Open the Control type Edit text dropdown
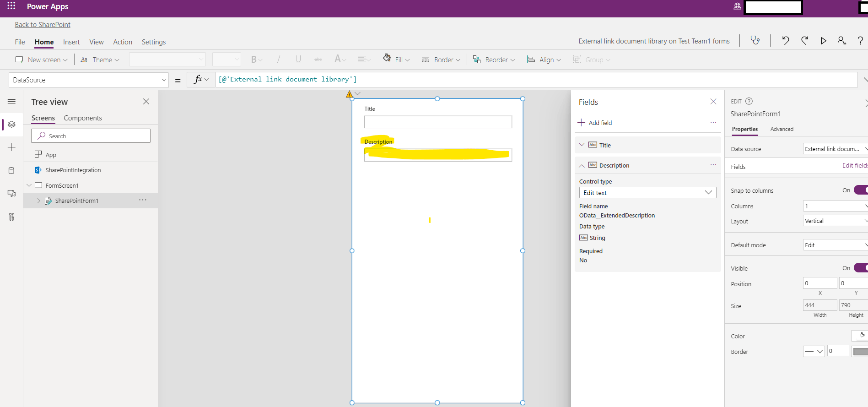The image size is (868, 407). point(647,192)
